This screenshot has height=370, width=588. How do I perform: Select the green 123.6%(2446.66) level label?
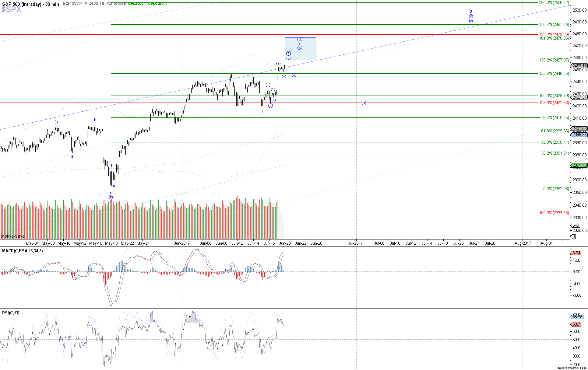(554, 74)
